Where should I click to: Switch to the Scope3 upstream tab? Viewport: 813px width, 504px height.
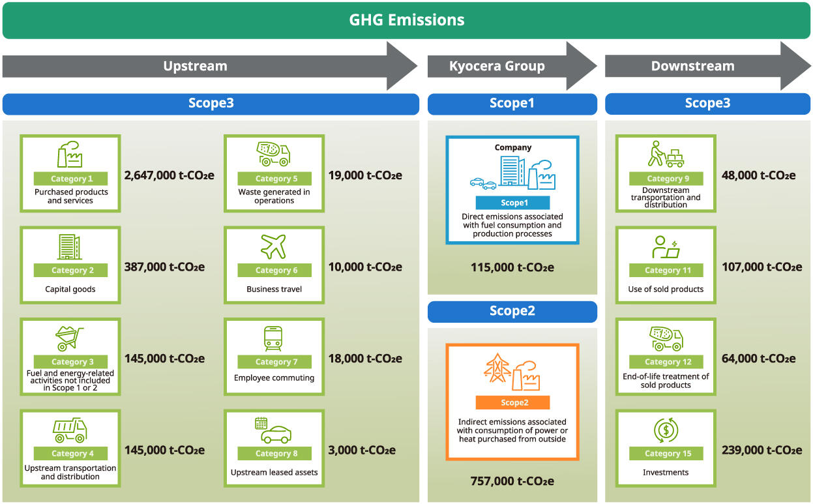point(211,104)
